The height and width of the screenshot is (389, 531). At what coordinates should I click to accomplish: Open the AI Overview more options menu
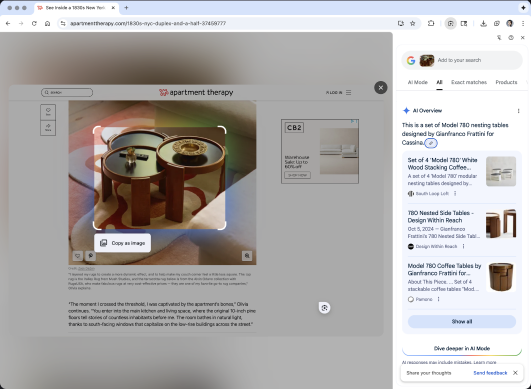coord(518,111)
